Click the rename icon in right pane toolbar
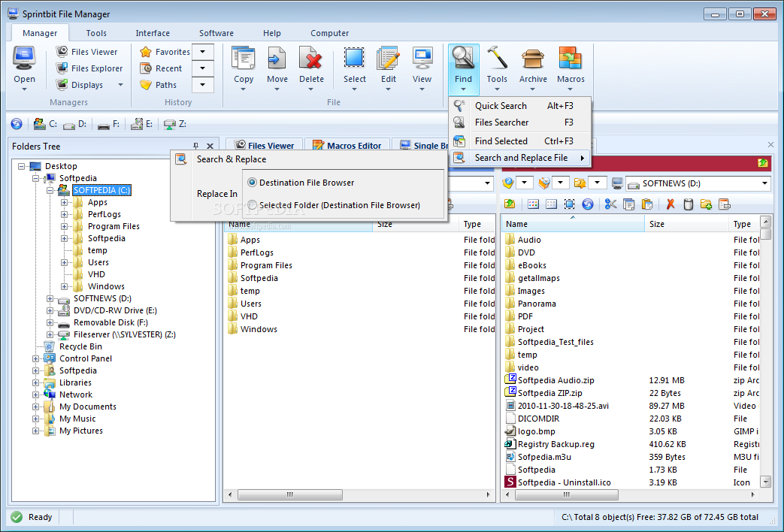 click(724, 204)
